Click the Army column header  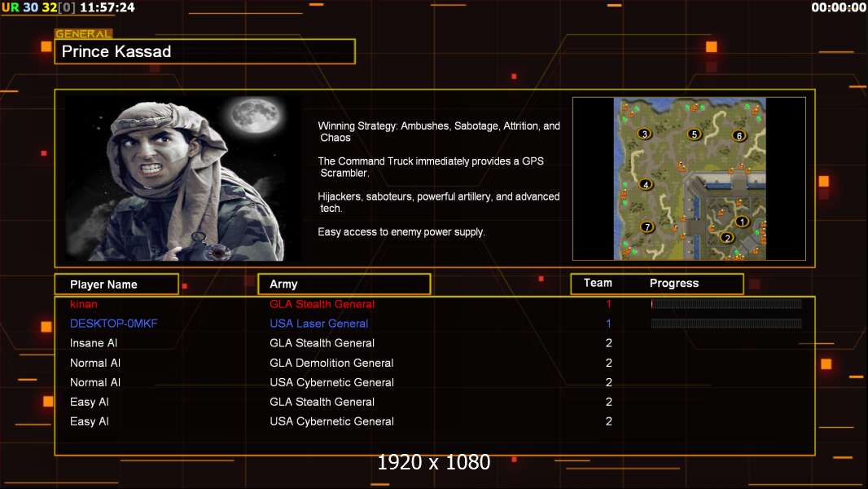[x=344, y=284]
